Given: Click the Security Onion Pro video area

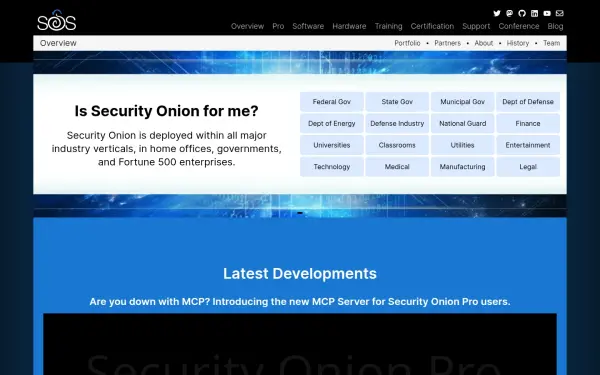Looking at the screenshot, I should pos(300,344).
